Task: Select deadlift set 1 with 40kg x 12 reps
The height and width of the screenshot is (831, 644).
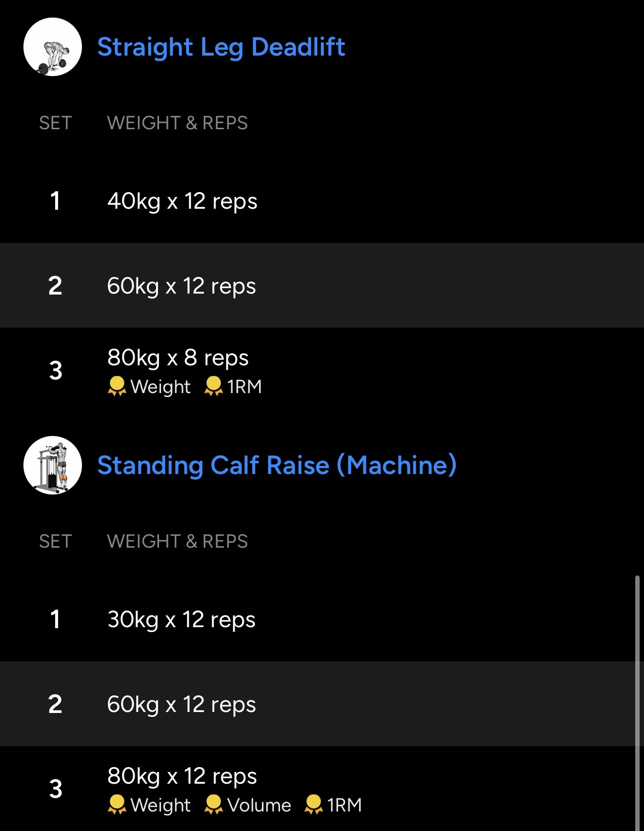Action: 182,201
